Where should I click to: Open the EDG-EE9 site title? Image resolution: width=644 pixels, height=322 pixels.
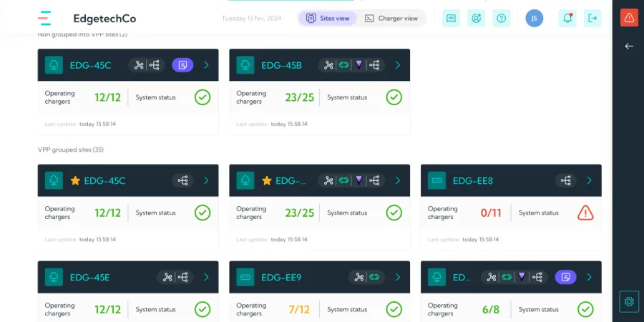(281, 278)
